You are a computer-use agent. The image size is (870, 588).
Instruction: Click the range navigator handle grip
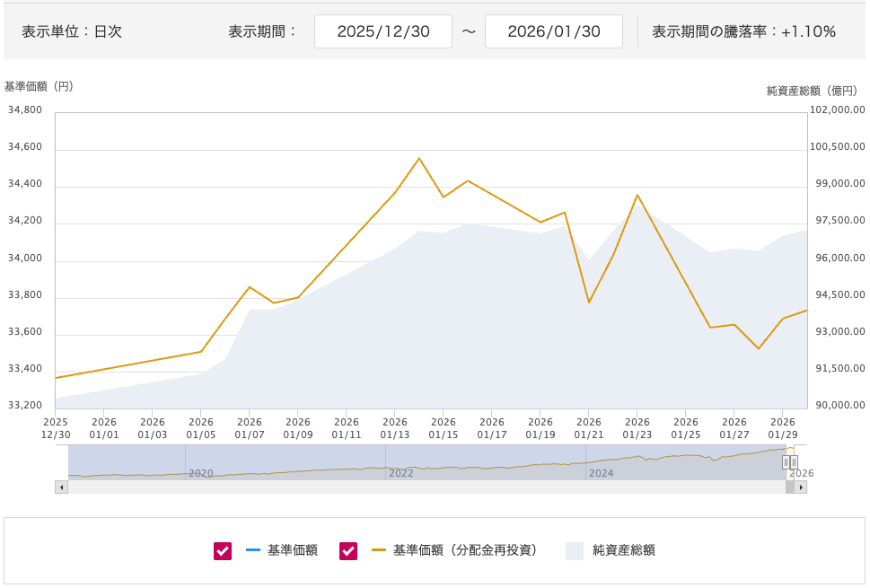tap(790, 462)
